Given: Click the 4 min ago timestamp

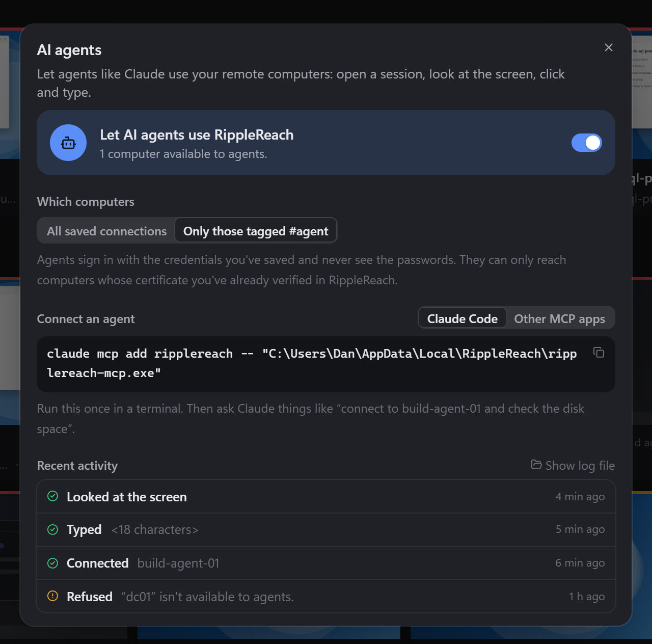Looking at the screenshot, I should tap(580, 497).
